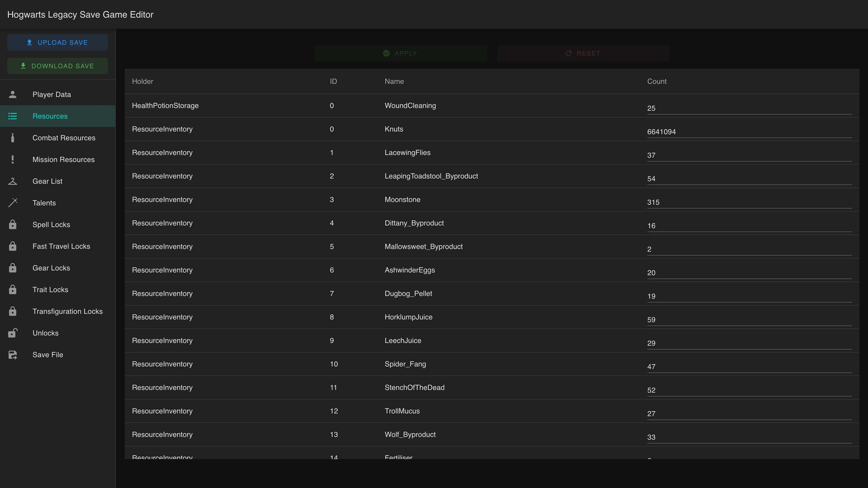Click the Count column header
Viewport: 868px width, 488px height.
657,82
